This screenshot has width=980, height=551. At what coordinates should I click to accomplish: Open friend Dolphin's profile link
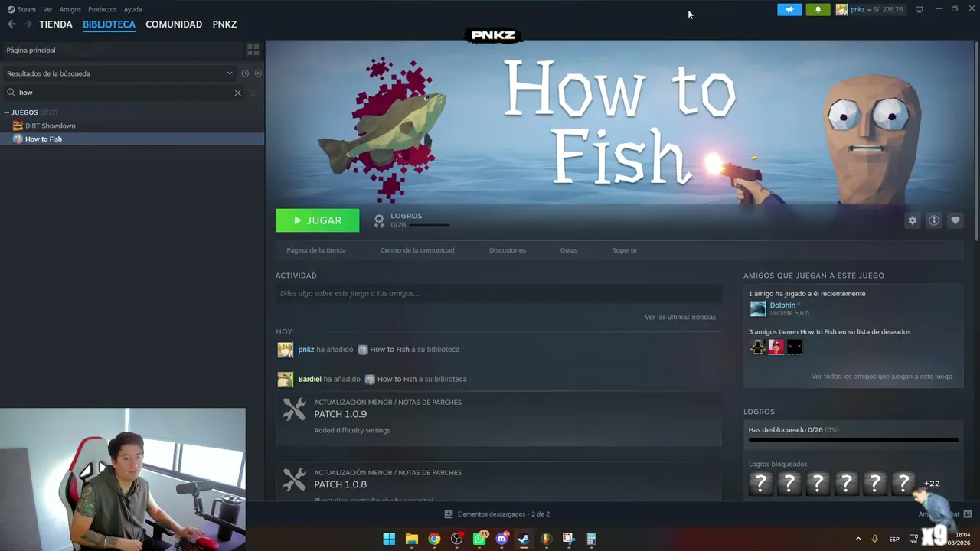pos(782,305)
